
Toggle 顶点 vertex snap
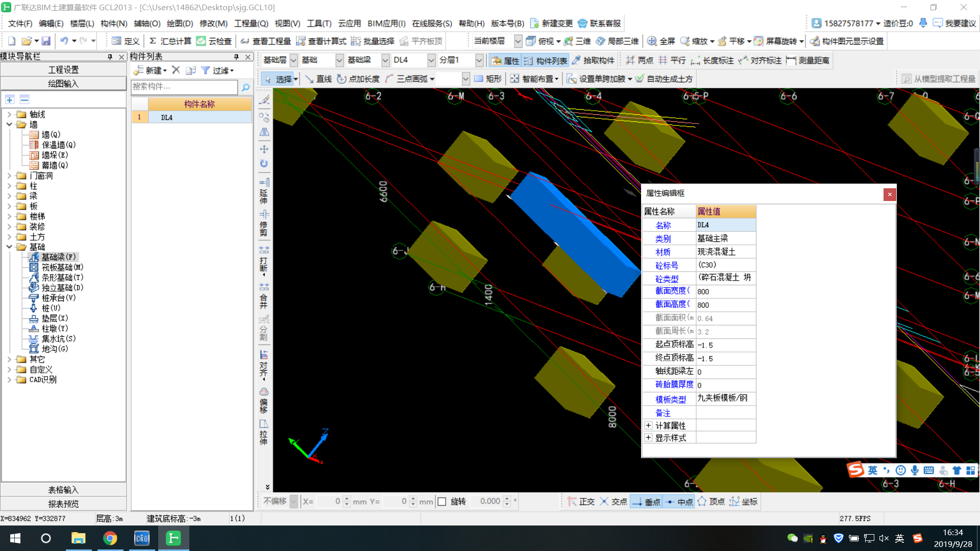coord(711,502)
